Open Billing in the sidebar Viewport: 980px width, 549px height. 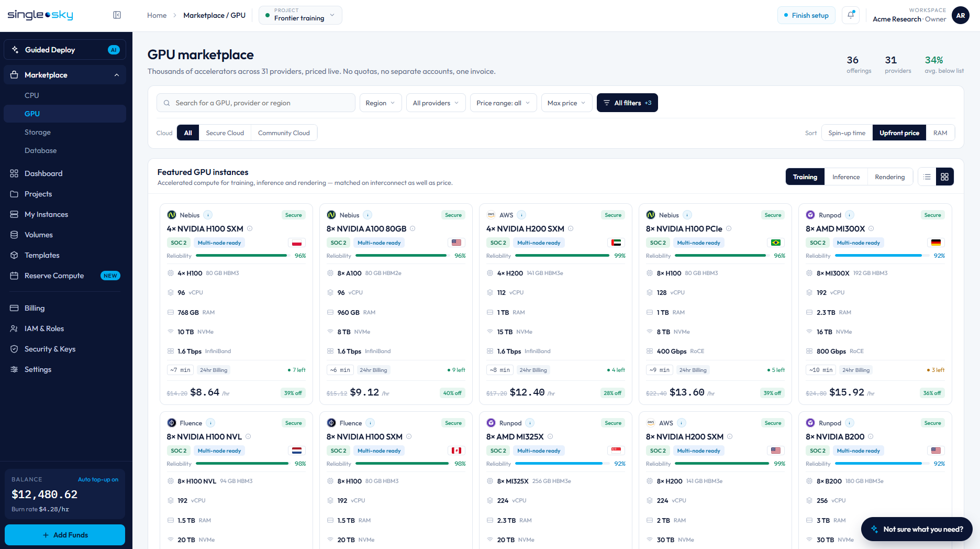coord(65,308)
